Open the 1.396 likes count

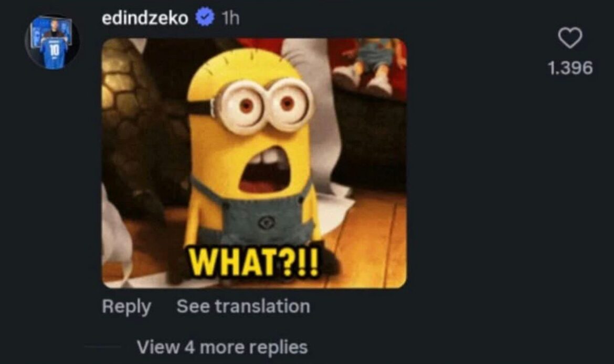(x=570, y=68)
